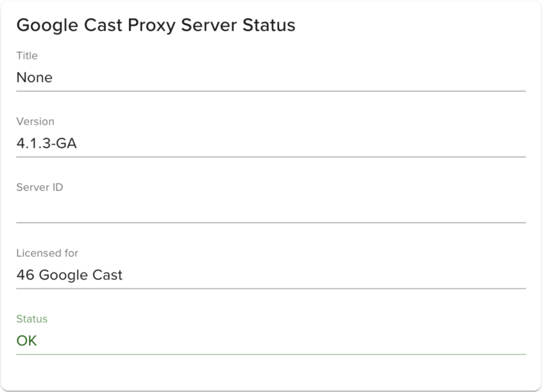Click the underline beneath the Licensed for field
The width and height of the screenshot is (542, 392).
click(x=271, y=288)
